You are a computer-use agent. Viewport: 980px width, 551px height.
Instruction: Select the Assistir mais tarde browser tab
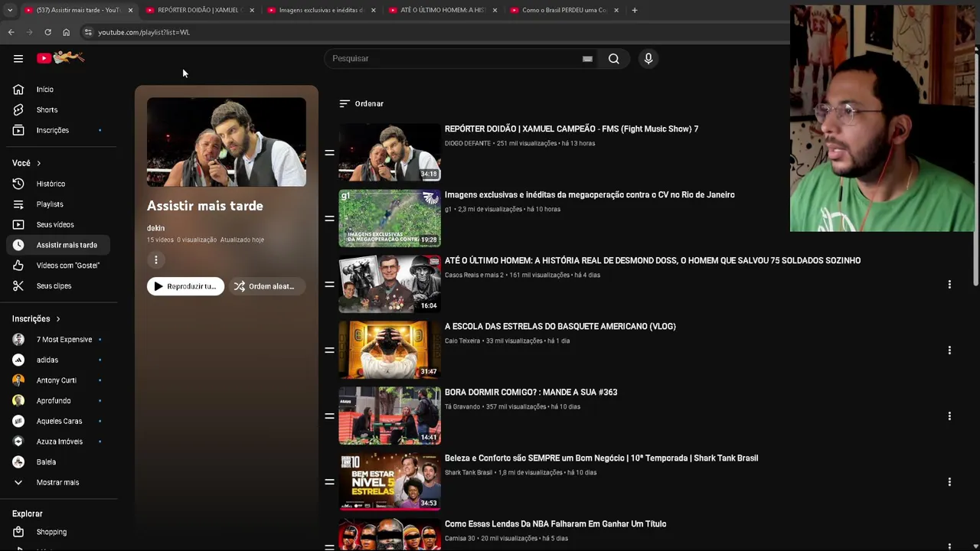point(77,10)
